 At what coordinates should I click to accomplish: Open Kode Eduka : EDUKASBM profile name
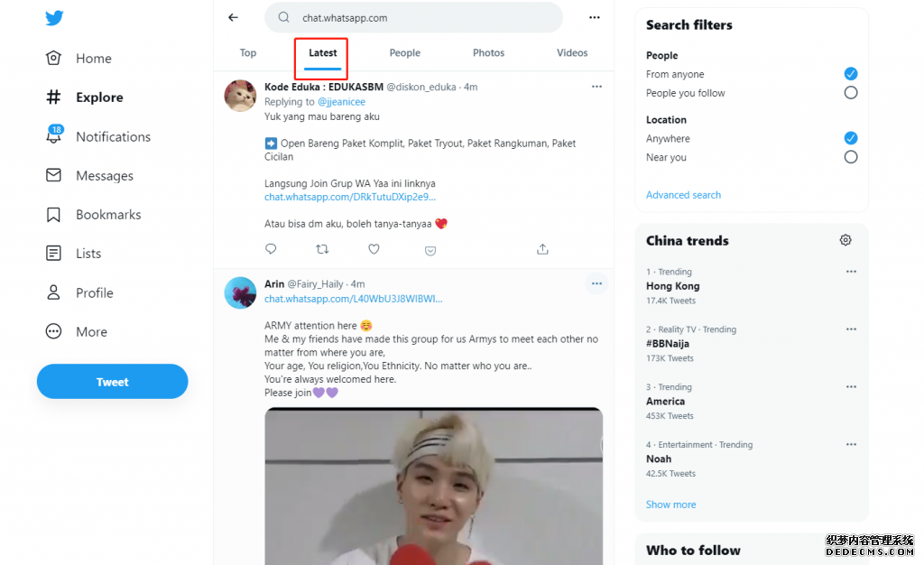[324, 87]
